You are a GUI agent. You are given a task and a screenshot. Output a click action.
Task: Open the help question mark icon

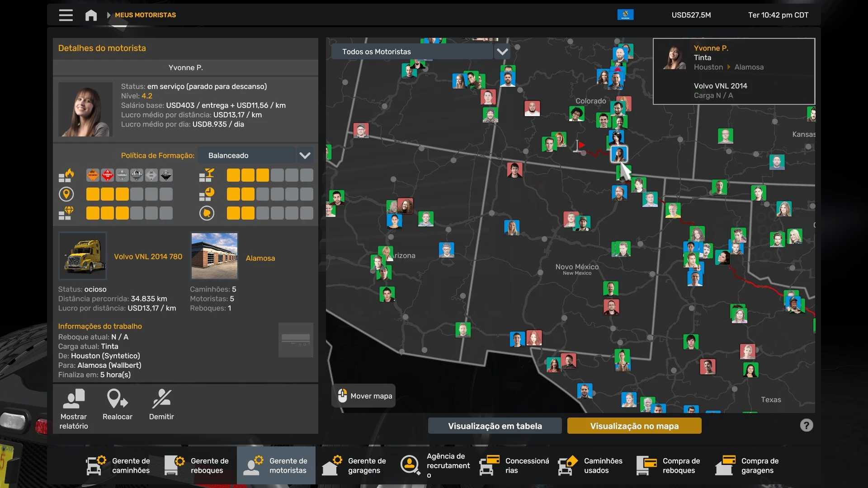coord(806,425)
